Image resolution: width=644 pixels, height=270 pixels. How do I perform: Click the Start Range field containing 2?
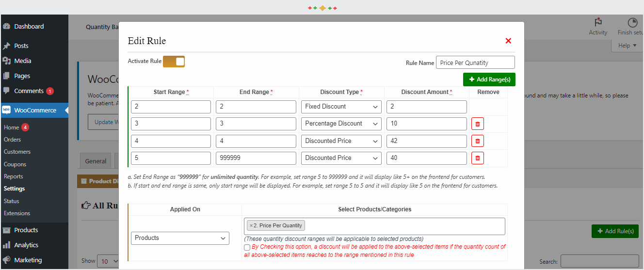click(171, 107)
